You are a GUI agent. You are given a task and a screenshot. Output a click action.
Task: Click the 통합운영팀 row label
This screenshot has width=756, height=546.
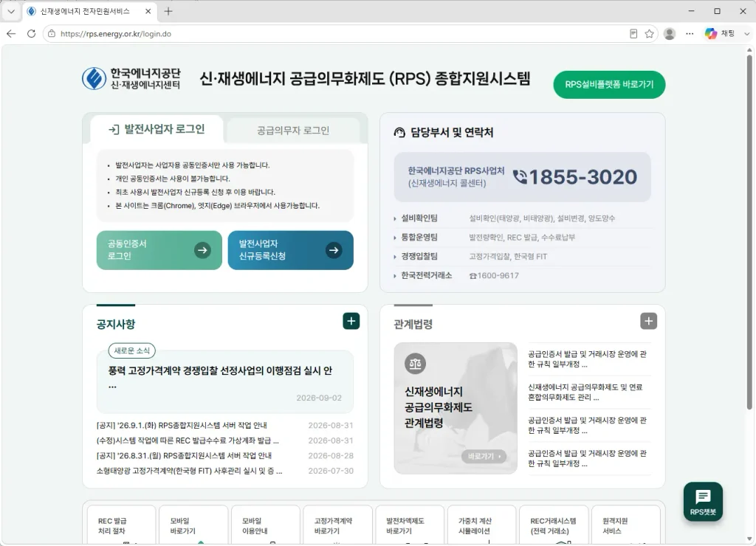(x=419, y=237)
